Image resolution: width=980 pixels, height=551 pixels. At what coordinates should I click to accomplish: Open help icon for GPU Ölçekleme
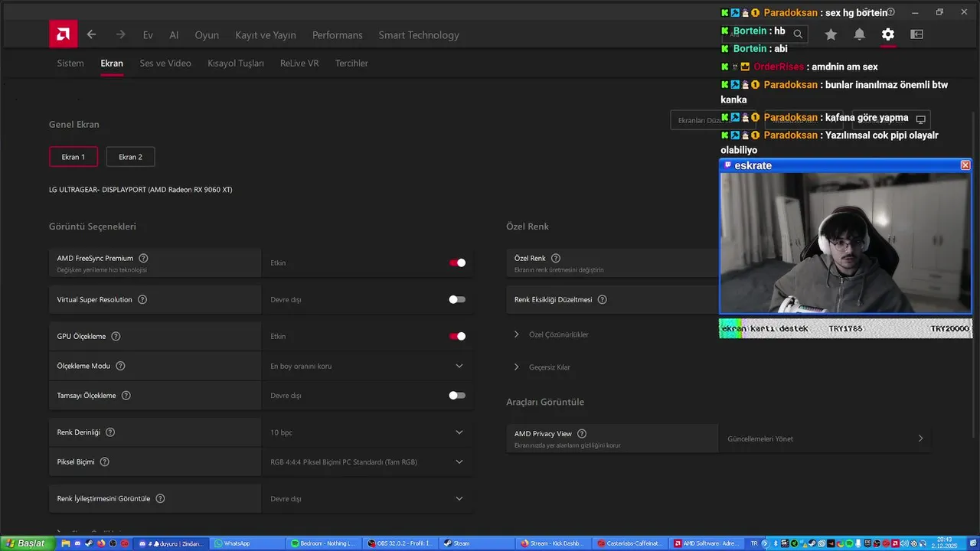coord(116,336)
